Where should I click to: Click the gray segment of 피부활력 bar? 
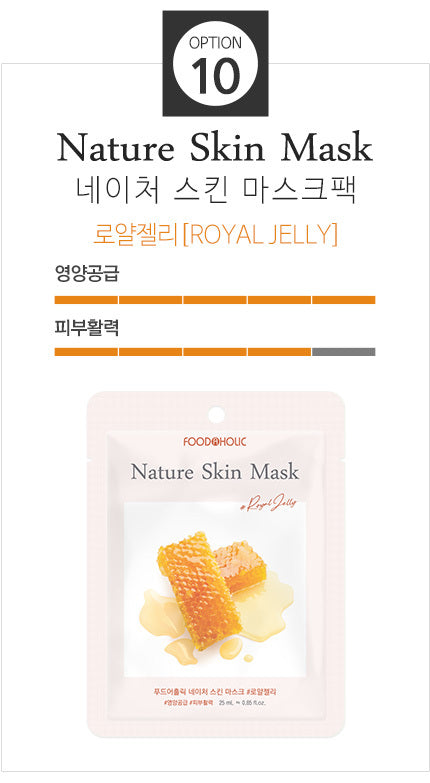click(344, 352)
